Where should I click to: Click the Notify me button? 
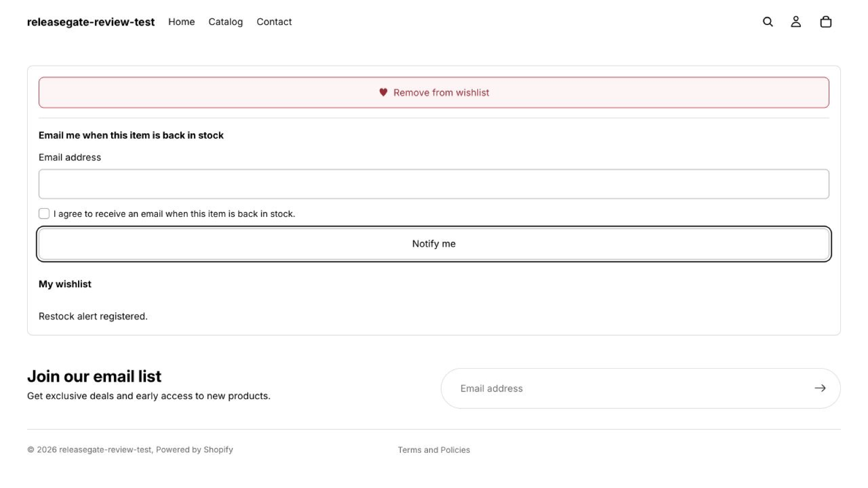click(434, 244)
